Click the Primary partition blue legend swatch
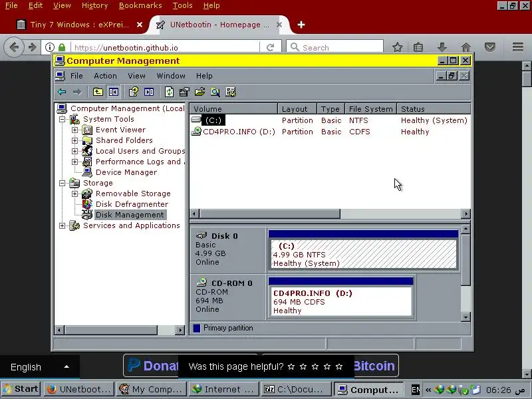Viewport: 532px width, 399px height. point(196,328)
